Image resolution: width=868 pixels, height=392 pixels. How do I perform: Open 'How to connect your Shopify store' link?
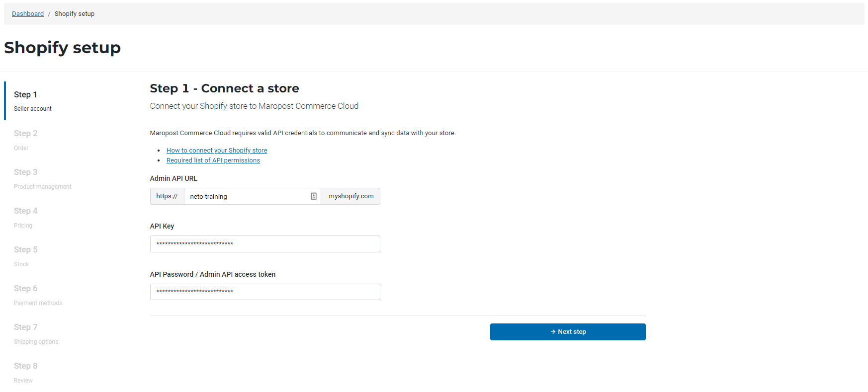(217, 151)
